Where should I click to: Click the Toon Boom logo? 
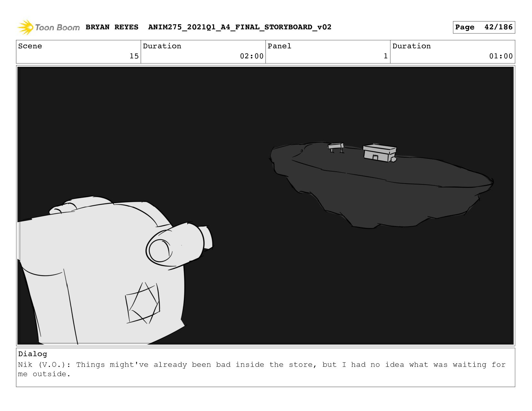tap(48, 27)
